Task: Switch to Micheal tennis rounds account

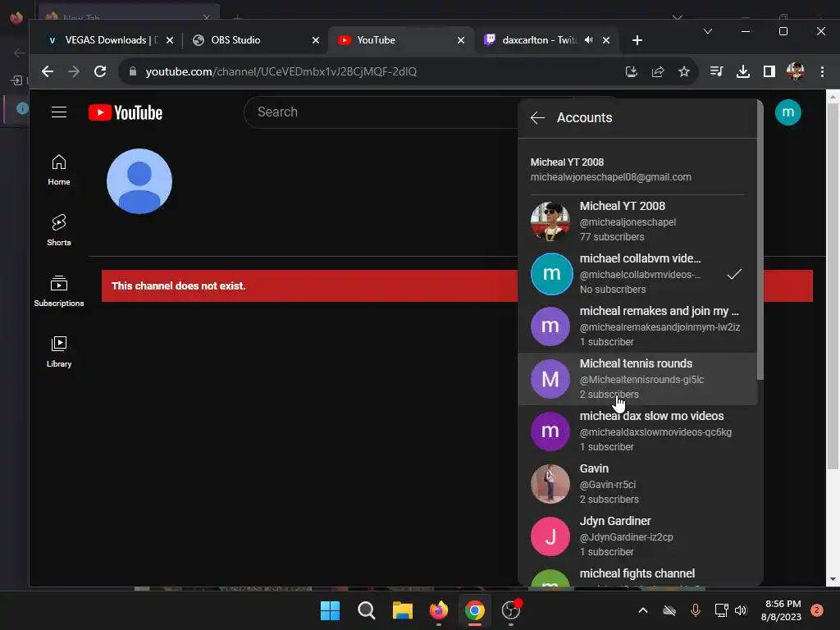Action: point(637,379)
